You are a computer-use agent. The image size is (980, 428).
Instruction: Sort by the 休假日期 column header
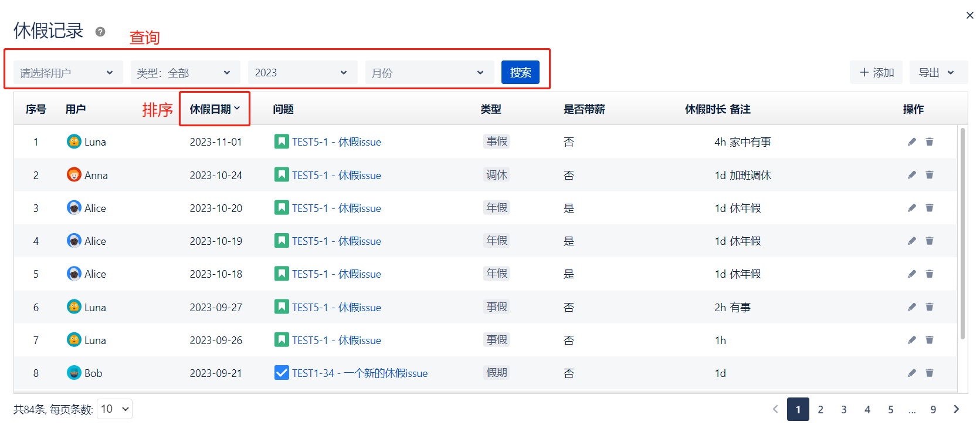tap(215, 109)
